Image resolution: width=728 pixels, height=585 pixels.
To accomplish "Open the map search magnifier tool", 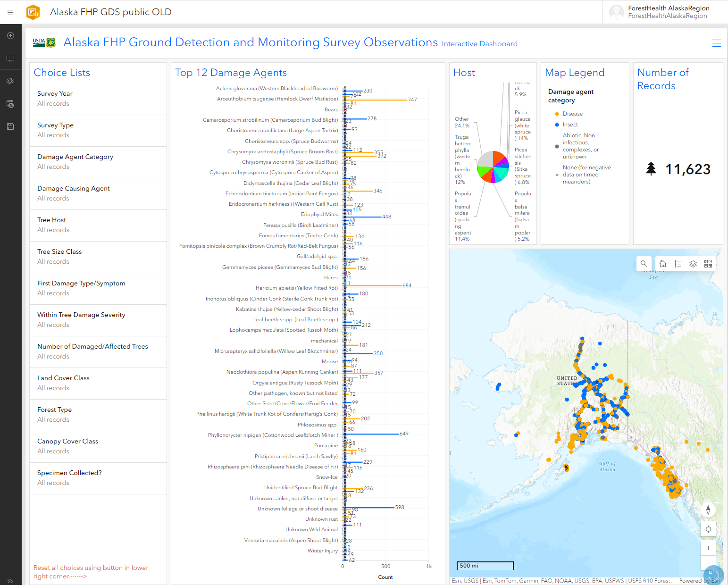I will point(644,264).
